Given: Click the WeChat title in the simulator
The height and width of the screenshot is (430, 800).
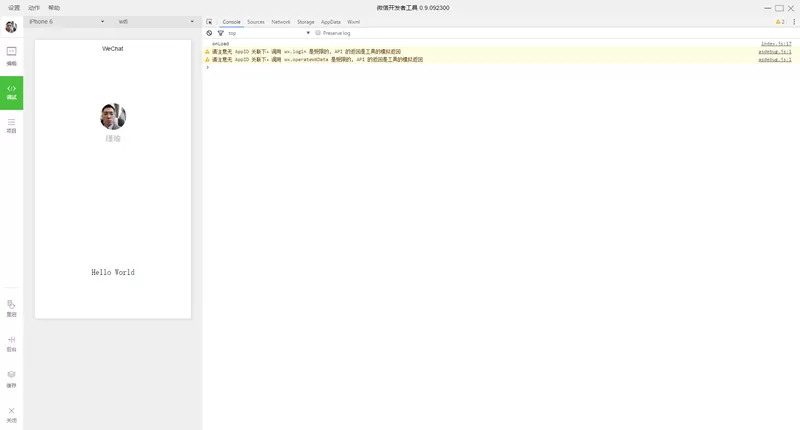Looking at the screenshot, I should 113,48.
